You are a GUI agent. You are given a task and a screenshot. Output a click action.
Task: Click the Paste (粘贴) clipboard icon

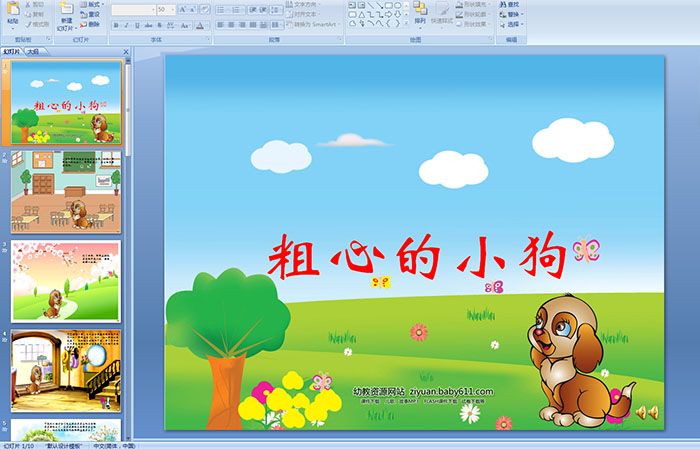pyautogui.click(x=13, y=9)
